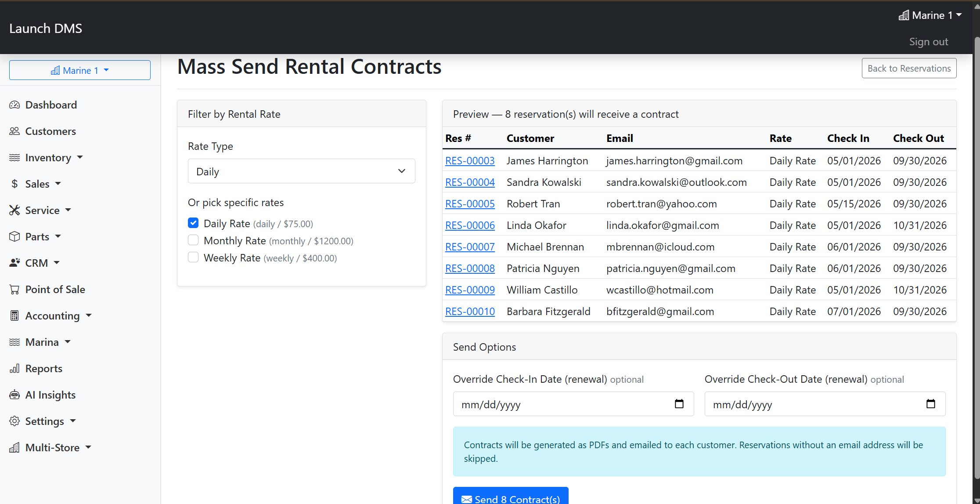980x504 pixels.
Task: Click the linda.okafor@gmail.com email cell
Action: (663, 225)
